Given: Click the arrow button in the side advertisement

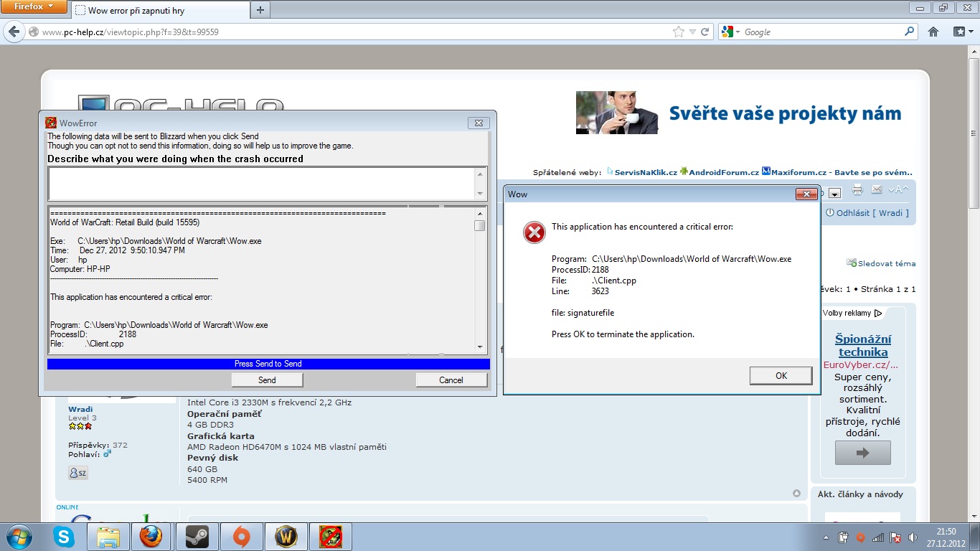Looking at the screenshot, I should point(863,453).
